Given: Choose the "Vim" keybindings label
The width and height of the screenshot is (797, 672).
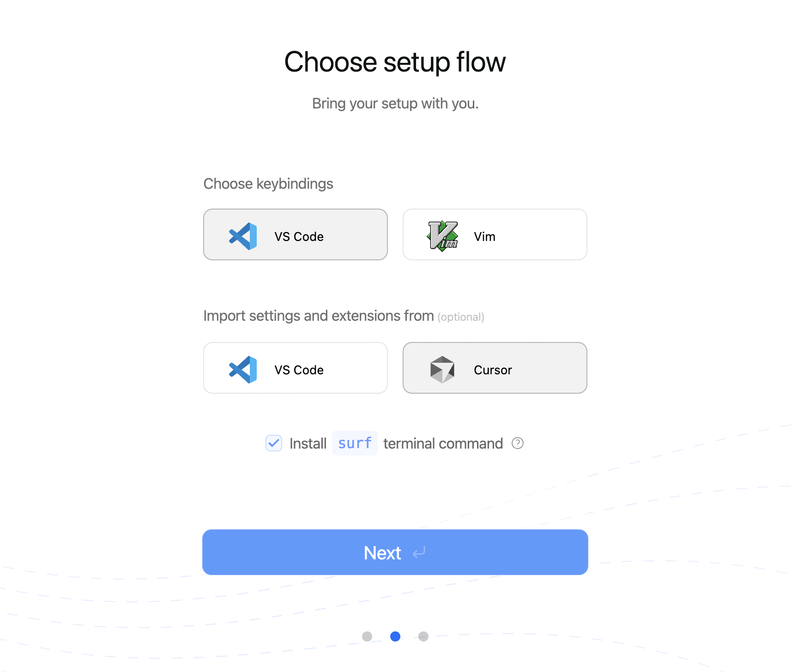Looking at the screenshot, I should click(484, 237).
